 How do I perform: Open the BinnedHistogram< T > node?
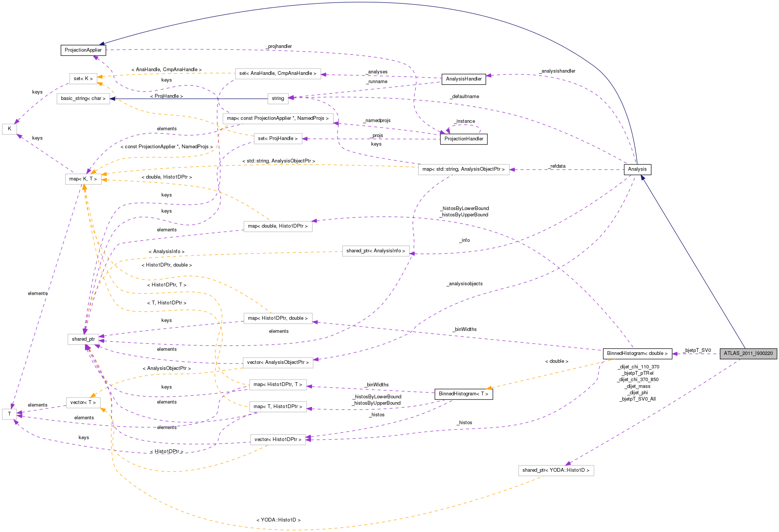click(464, 394)
